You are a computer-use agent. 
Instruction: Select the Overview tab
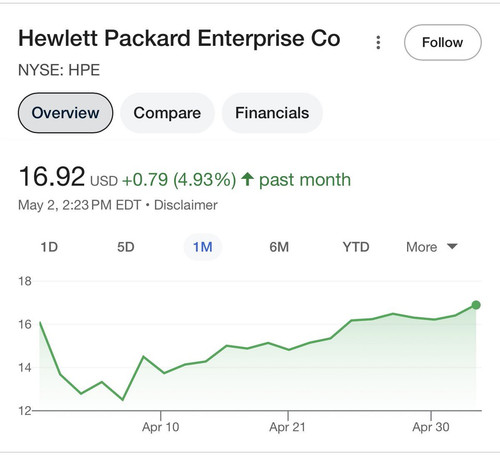pos(65,113)
